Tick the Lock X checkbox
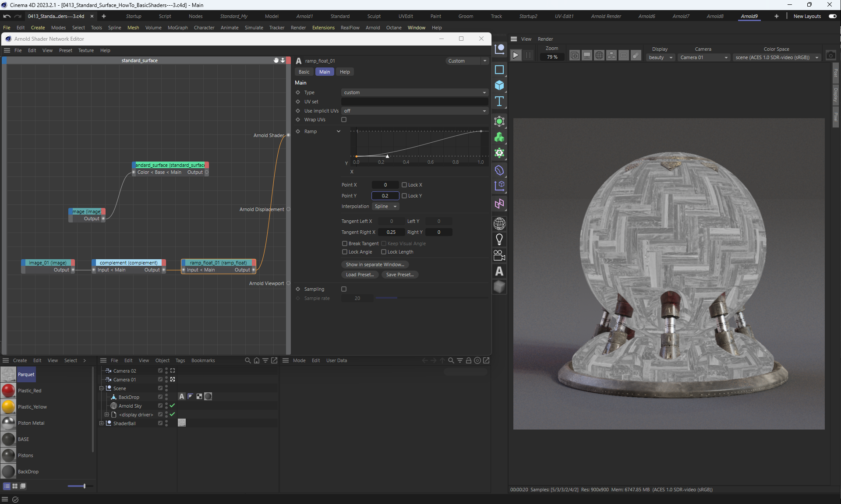The image size is (841, 504). (404, 185)
